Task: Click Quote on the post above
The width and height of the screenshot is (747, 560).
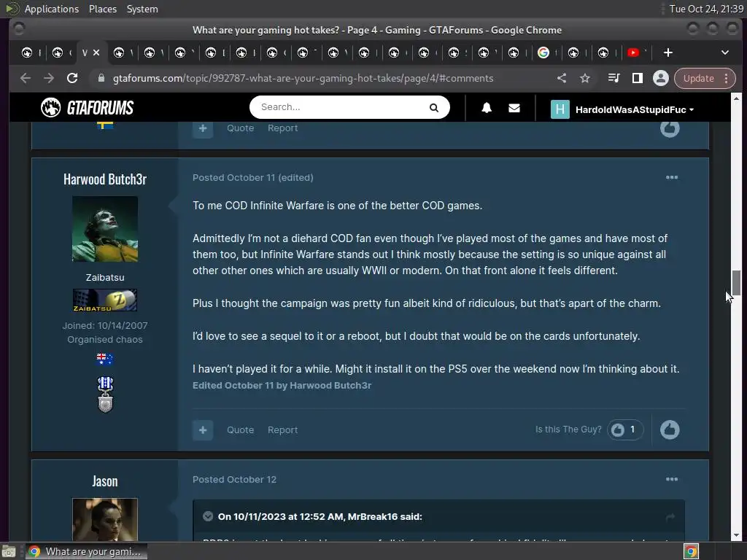Action: pos(240,128)
